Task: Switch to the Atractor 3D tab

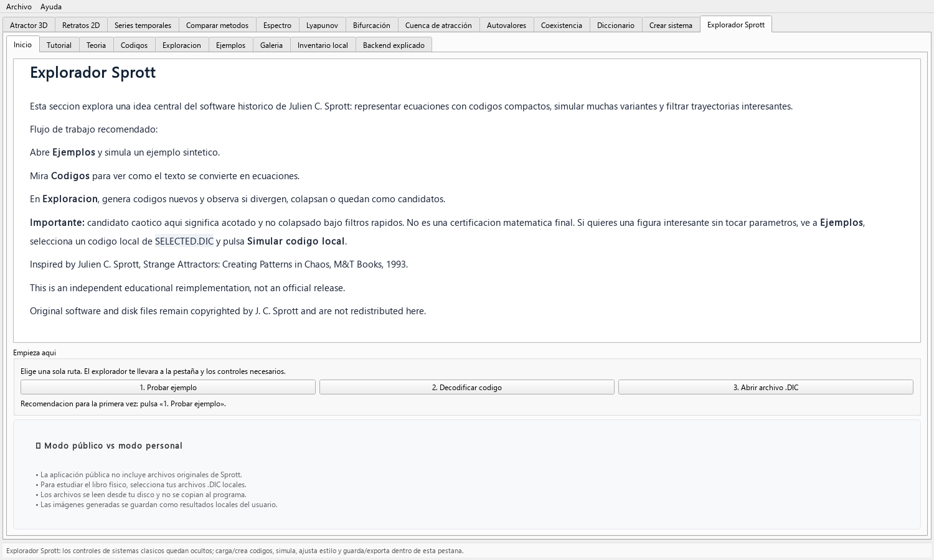Action: click(29, 26)
